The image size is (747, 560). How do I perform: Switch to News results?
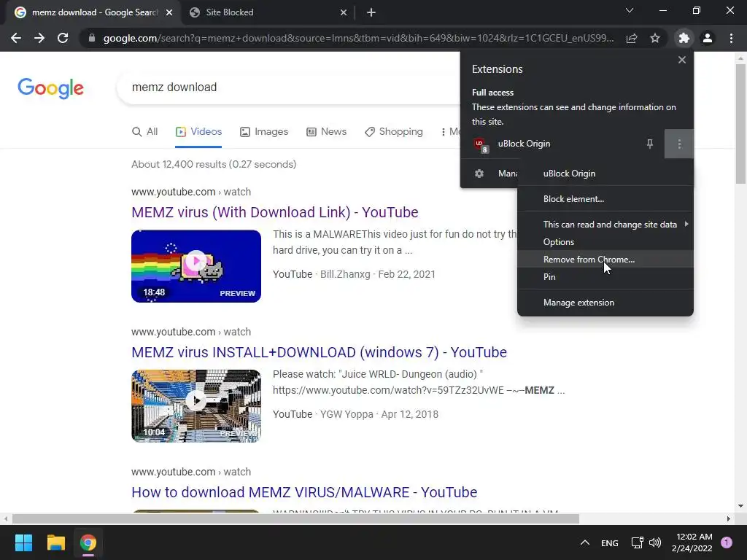point(326,132)
